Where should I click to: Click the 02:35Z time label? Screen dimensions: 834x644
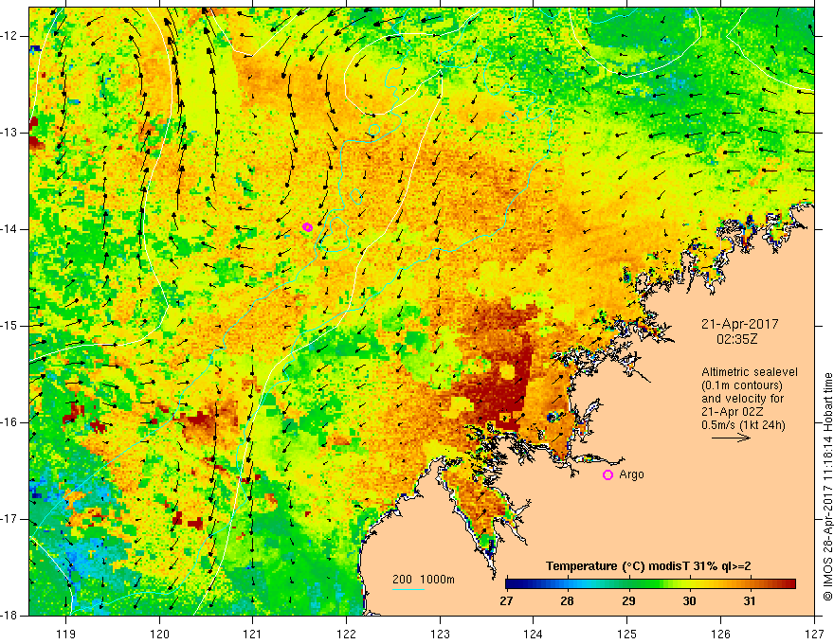click(736, 339)
